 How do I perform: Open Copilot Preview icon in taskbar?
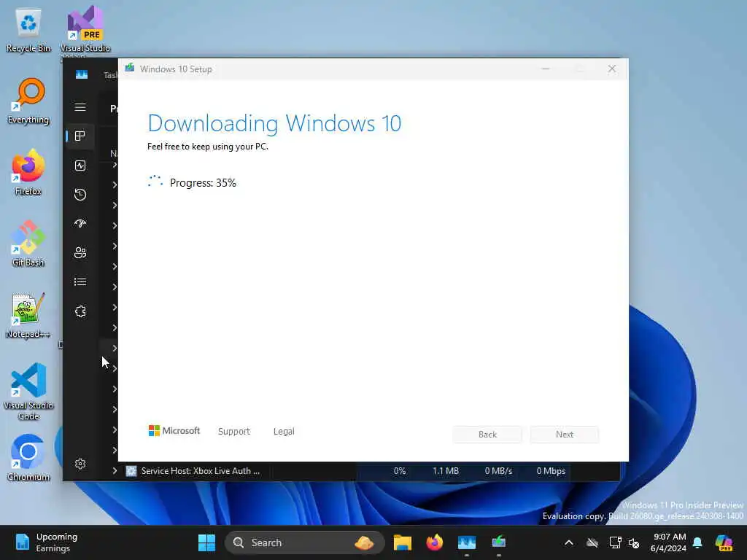[x=724, y=542]
